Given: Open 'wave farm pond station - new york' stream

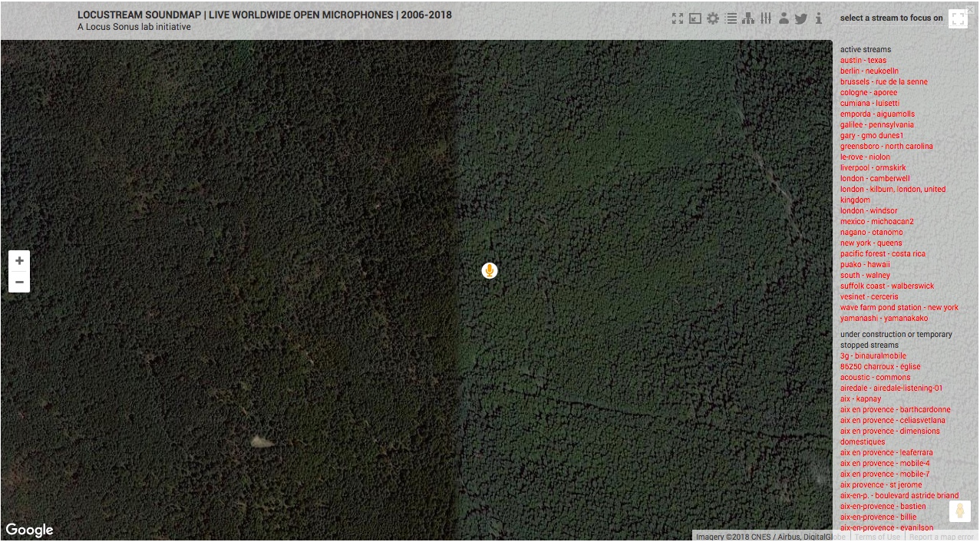Looking at the screenshot, I should [899, 308].
